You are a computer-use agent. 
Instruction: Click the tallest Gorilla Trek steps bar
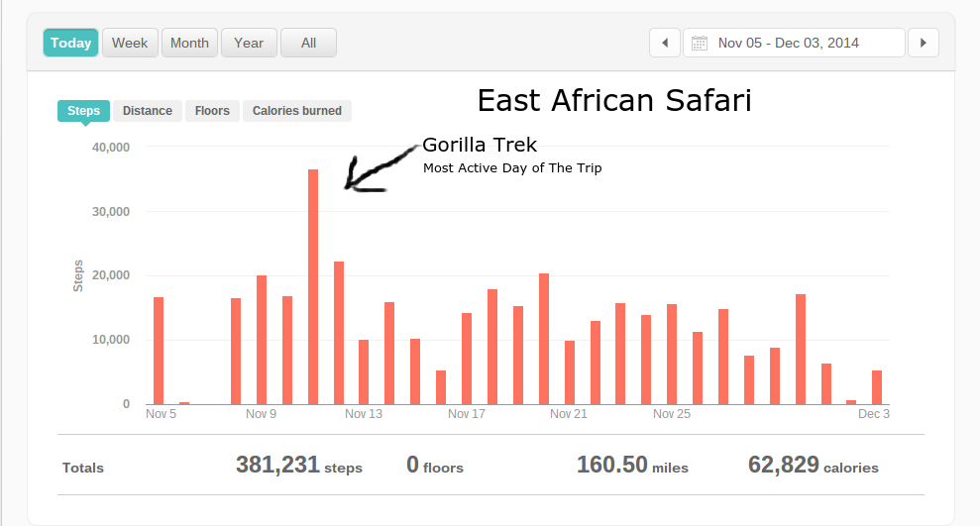click(x=313, y=287)
